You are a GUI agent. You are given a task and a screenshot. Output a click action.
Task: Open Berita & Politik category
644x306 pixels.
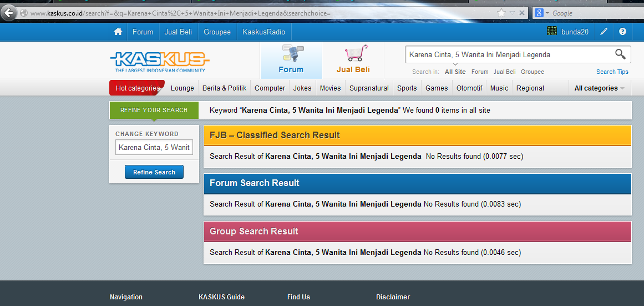(x=224, y=88)
